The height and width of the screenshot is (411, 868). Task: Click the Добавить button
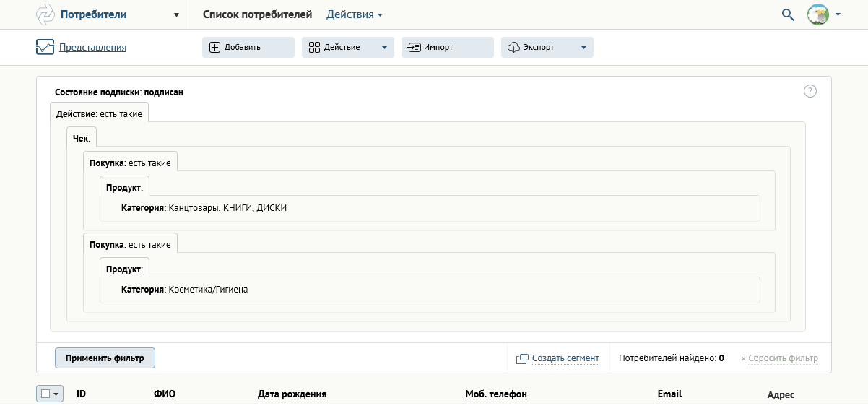pos(248,47)
